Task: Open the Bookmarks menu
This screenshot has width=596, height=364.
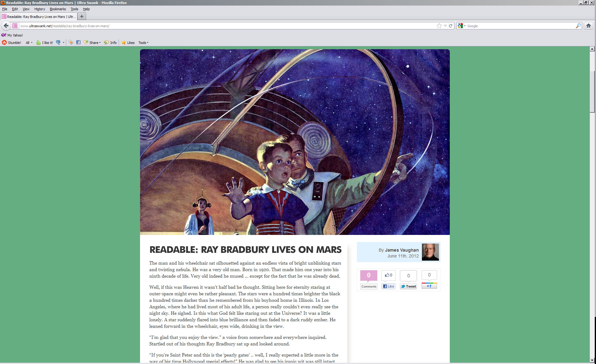Action: pos(58,9)
